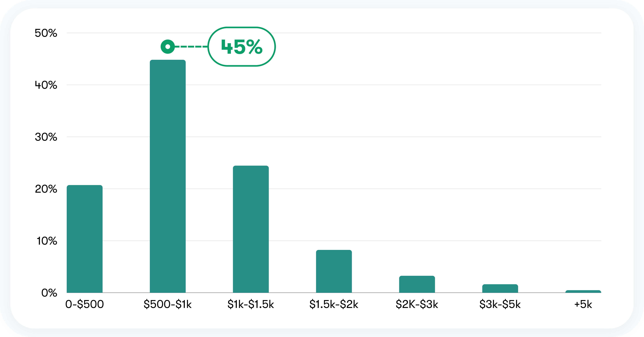
Task: Click the $1k-$1.5k bar
Action: point(251,229)
